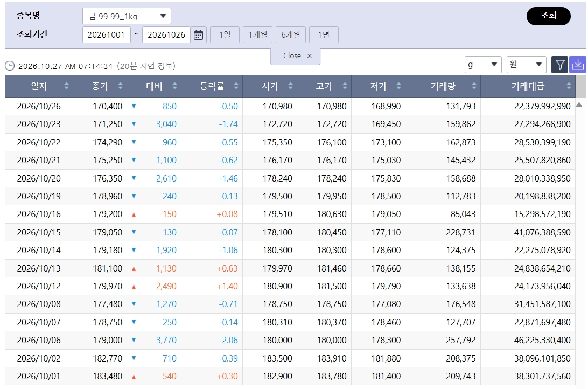588x389 pixels.
Task: Click the timestamp 2026.10.27 AM 07:14:34
Action: click(x=65, y=66)
